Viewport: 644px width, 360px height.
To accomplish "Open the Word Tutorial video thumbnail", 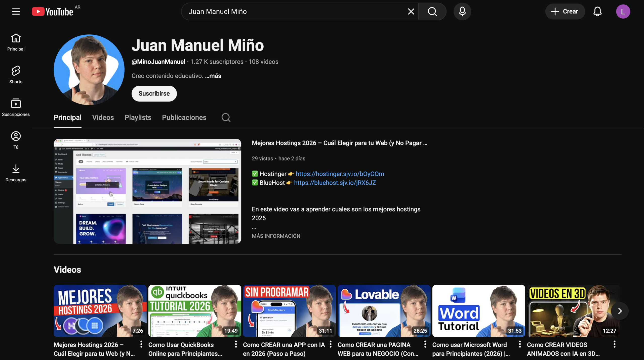I will click(x=478, y=311).
